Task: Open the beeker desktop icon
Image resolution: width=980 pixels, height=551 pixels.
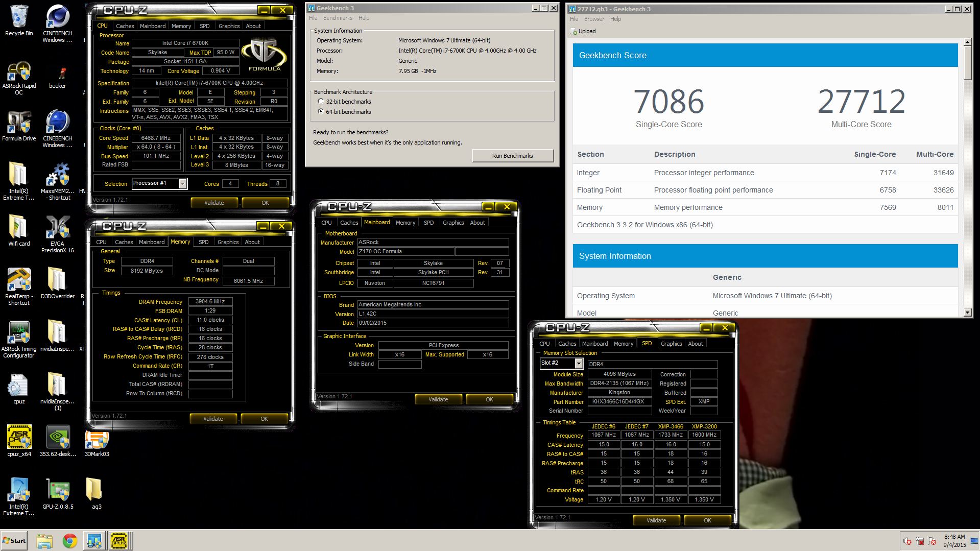Action: coord(57,77)
